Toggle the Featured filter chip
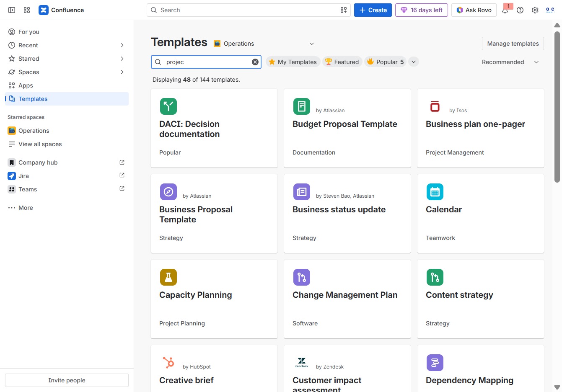562x392 pixels. (x=342, y=62)
